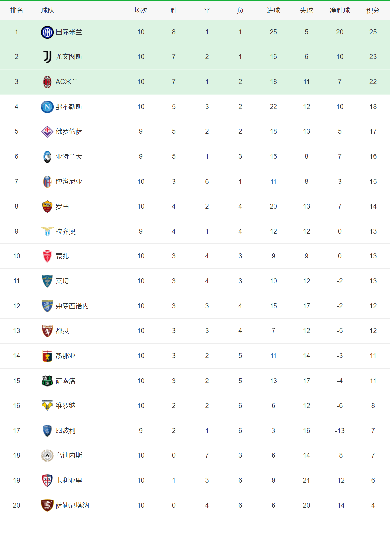The height and width of the screenshot is (536, 392).
Task: Select the 弗罗西诺内 team name
Action: pyautogui.click(x=72, y=306)
